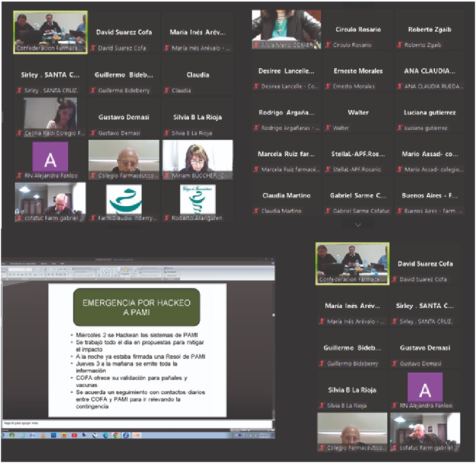Screen dimensions: 476x463
Task: Open Presentación con diapositivas ribbon tab
Action: pos(23,264)
